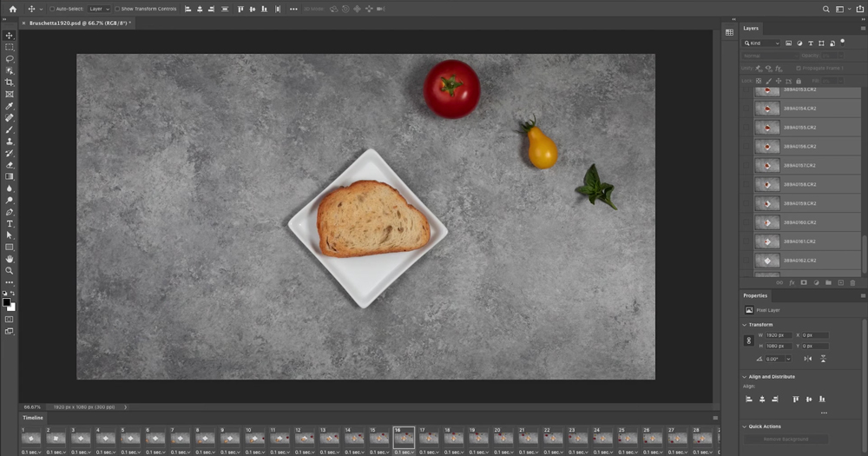868x456 pixels.
Task: Select the Rectangular Marquee tool
Action: point(10,47)
